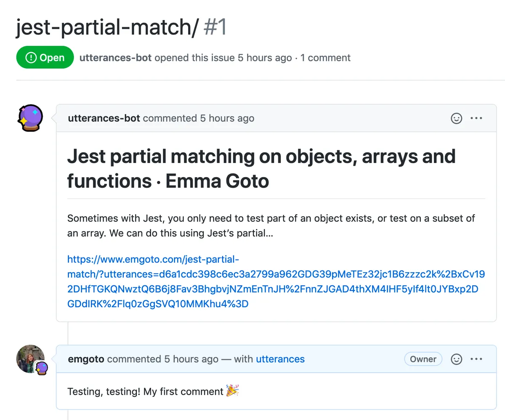Open the kebab menu on emgoto's comment
Viewport: 505px width, 420px height.
tap(476, 359)
